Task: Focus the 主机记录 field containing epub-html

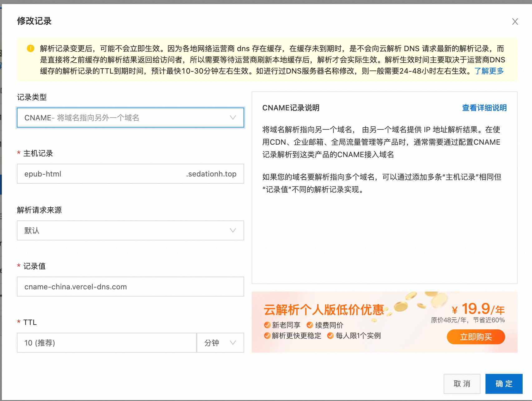Action: pos(100,174)
